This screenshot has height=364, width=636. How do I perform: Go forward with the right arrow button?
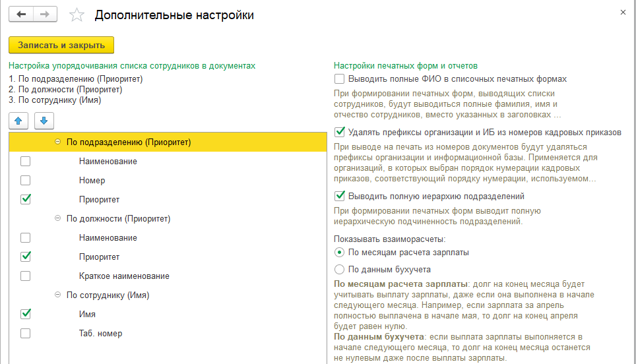[x=45, y=15]
